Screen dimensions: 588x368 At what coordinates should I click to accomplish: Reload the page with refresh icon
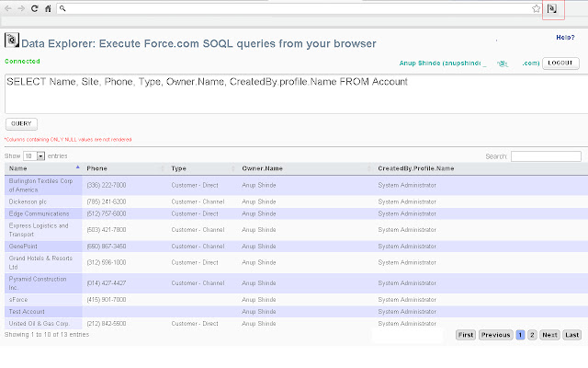(x=35, y=8)
